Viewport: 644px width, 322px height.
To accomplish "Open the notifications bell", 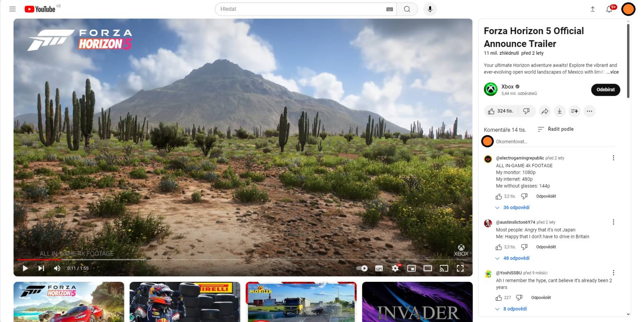I will click(609, 9).
